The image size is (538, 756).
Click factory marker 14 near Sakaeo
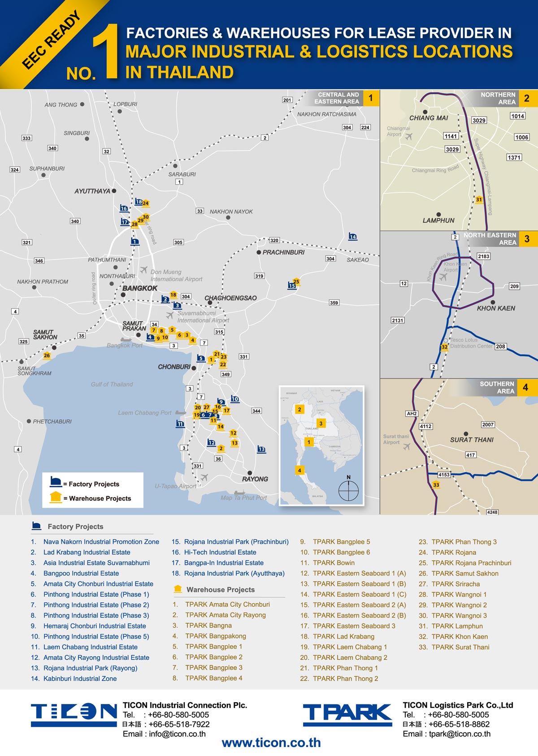click(x=353, y=236)
